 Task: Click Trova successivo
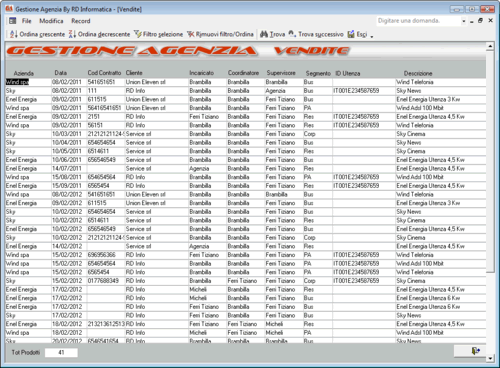(316, 34)
